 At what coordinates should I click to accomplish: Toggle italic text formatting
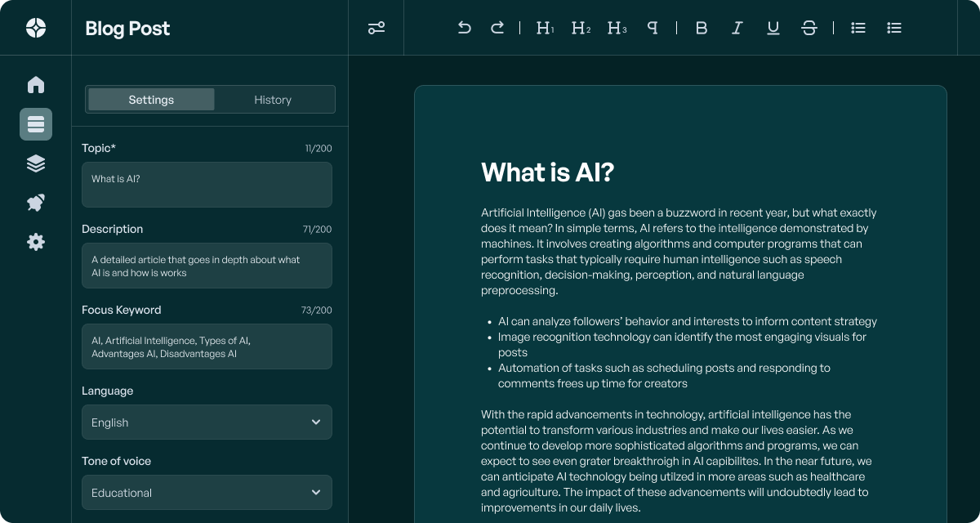tap(737, 28)
